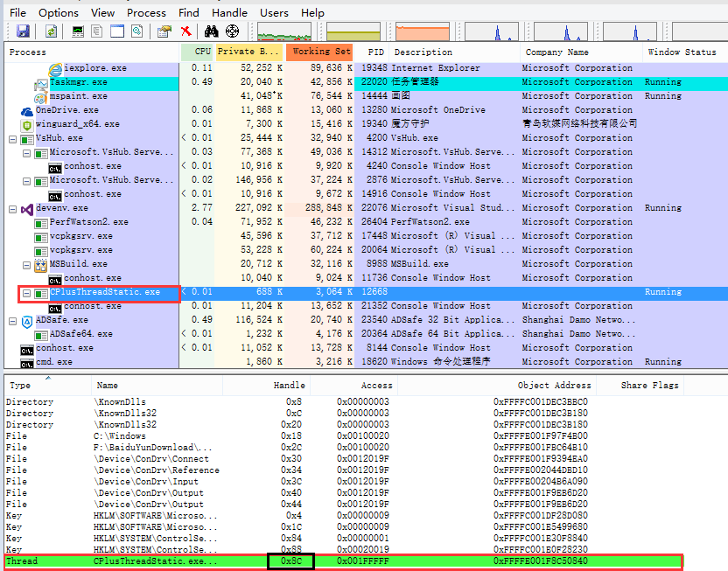Click the OneDrive.exe cloud icon

coord(27,111)
